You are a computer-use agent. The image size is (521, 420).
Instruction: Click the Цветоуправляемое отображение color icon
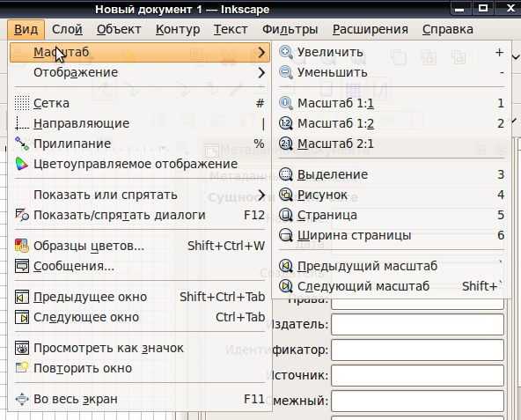[x=22, y=165]
